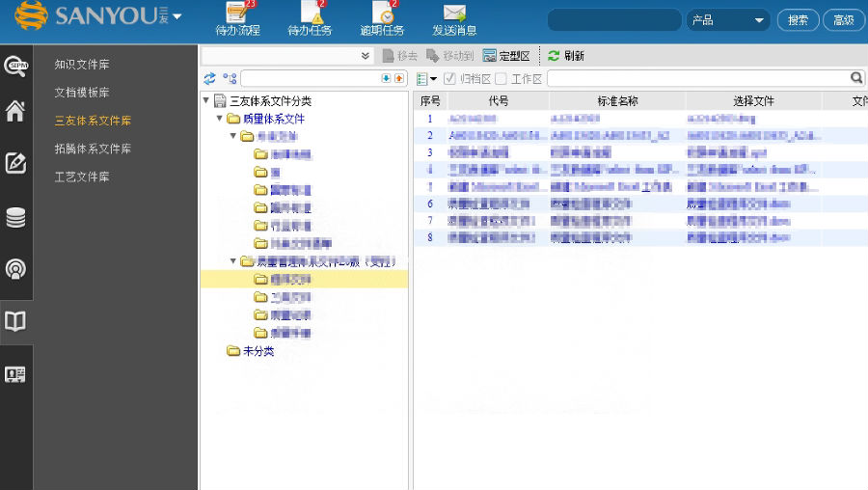Image resolution: width=868 pixels, height=490 pixels.
Task: Toggle the 工作区 checkbox
Action: pyautogui.click(x=501, y=79)
